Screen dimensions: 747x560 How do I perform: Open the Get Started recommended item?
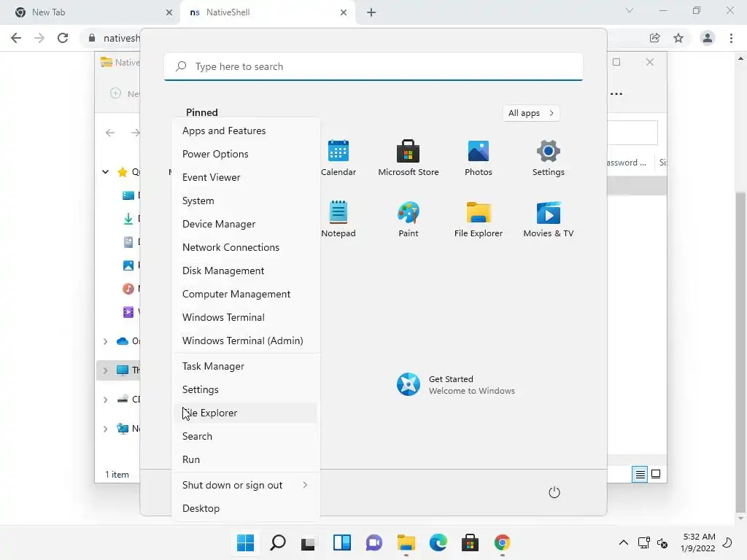[x=455, y=385]
